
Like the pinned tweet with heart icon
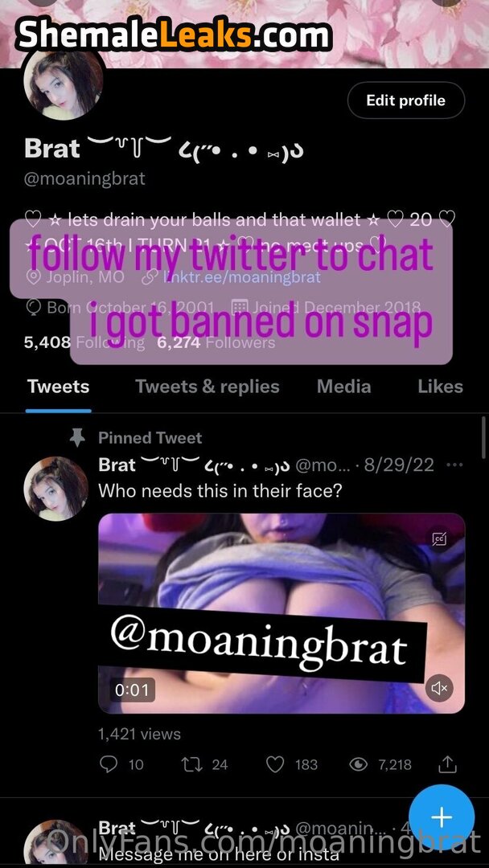275,764
